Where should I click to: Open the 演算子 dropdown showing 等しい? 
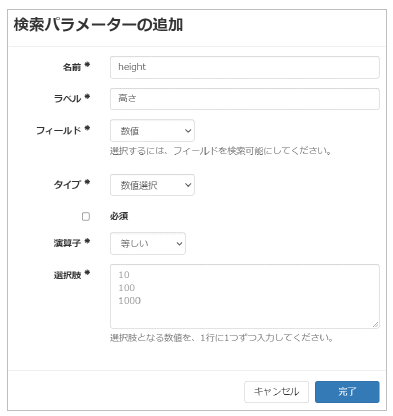pyautogui.click(x=148, y=244)
